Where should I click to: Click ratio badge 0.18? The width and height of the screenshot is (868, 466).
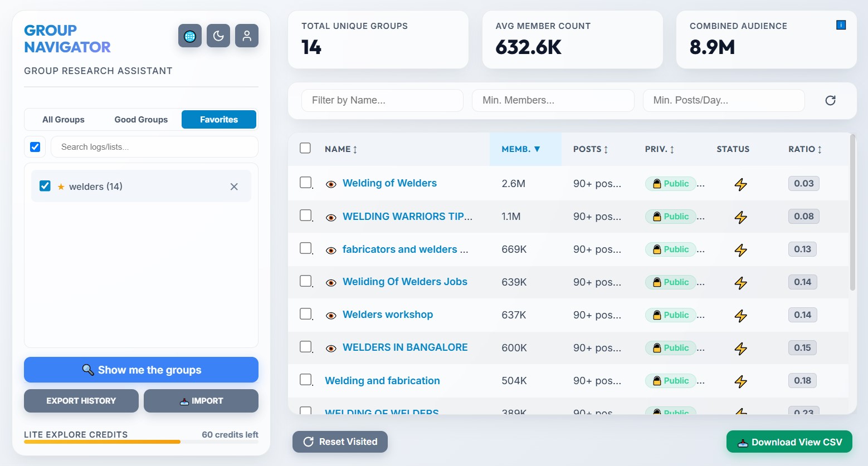tap(803, 381)
